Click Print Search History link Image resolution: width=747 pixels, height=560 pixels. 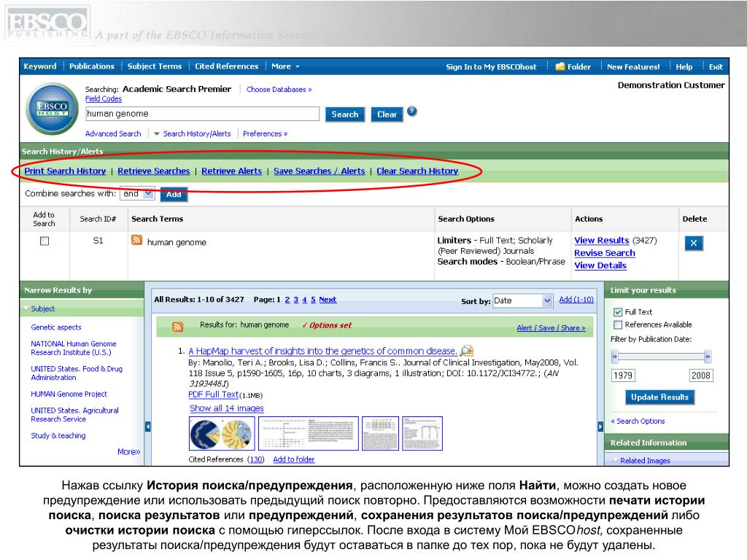coord(65,171)
